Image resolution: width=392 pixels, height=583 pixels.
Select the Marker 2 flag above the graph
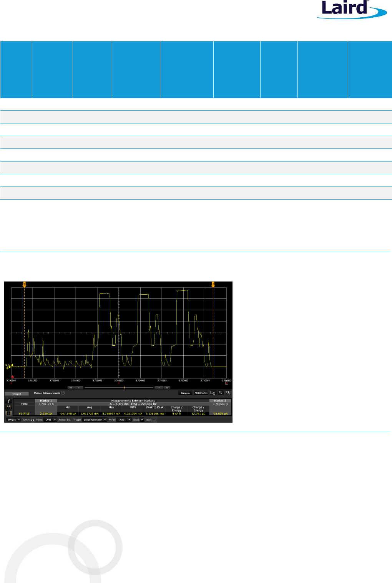click(x=213, y=284)
